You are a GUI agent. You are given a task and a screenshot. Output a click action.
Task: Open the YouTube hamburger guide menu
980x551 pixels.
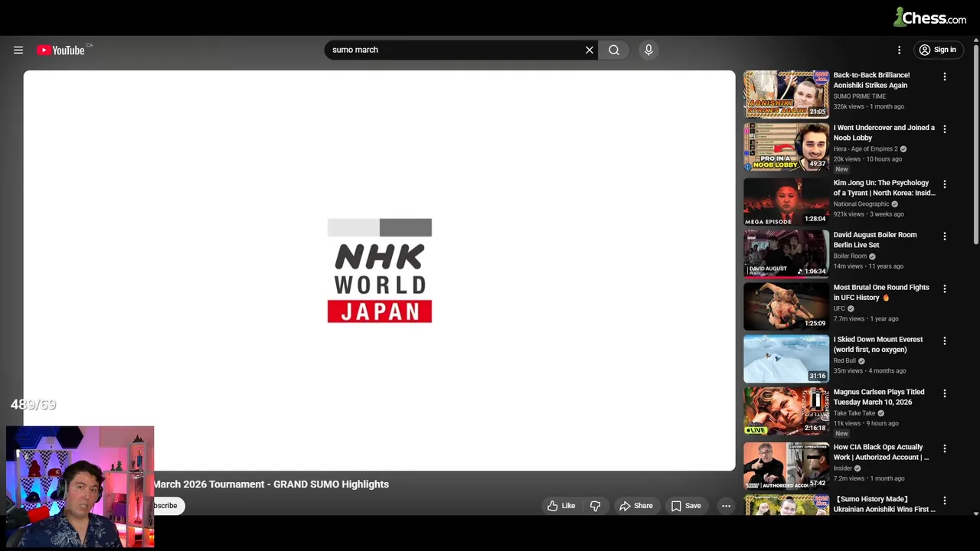pyautogui.click(x=18, y=50)
